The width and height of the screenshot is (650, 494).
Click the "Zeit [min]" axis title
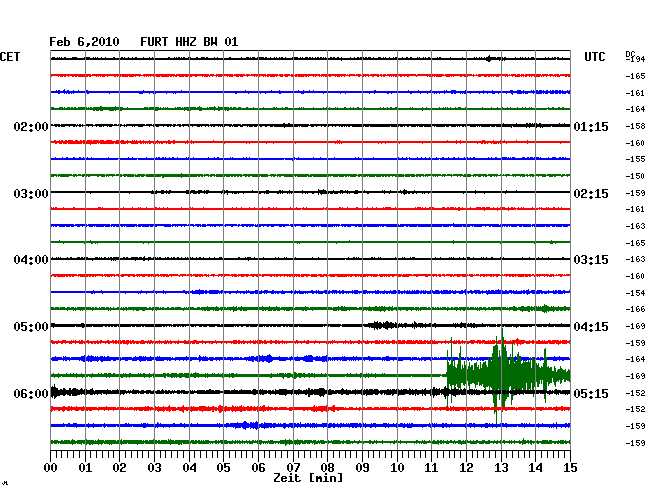pyautogui.click(x=308, y=478)
